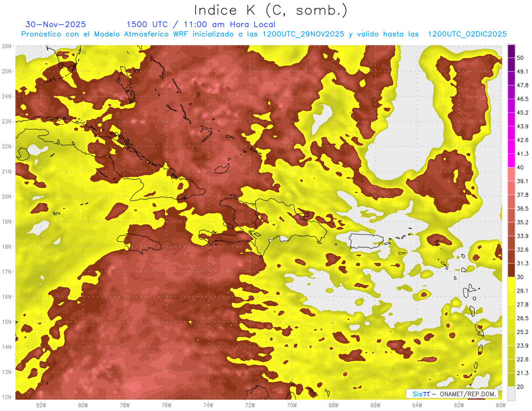Click the colorbar value '40'
This screenshot has width=532, height=411.
coord(521,168)
